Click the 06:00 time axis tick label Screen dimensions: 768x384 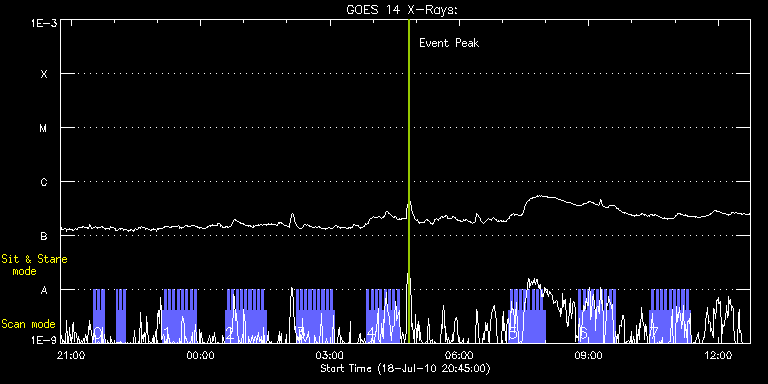[x=459, y=355]
